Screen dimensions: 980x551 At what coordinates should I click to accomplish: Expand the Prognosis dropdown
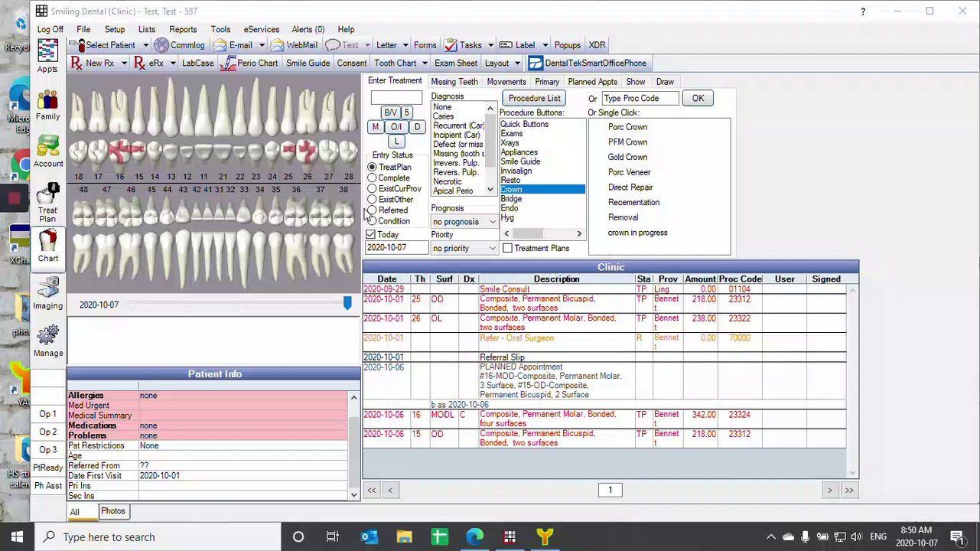492,222
